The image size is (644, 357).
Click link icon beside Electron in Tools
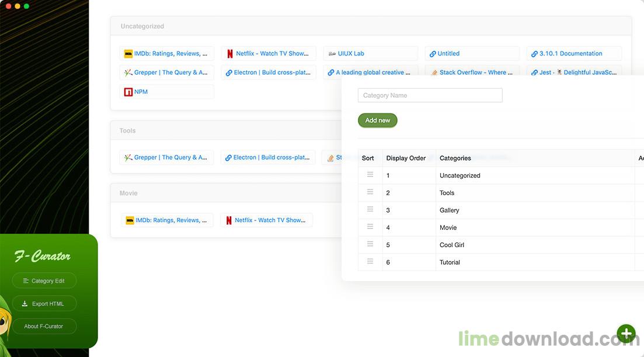[x=228, y=158]
